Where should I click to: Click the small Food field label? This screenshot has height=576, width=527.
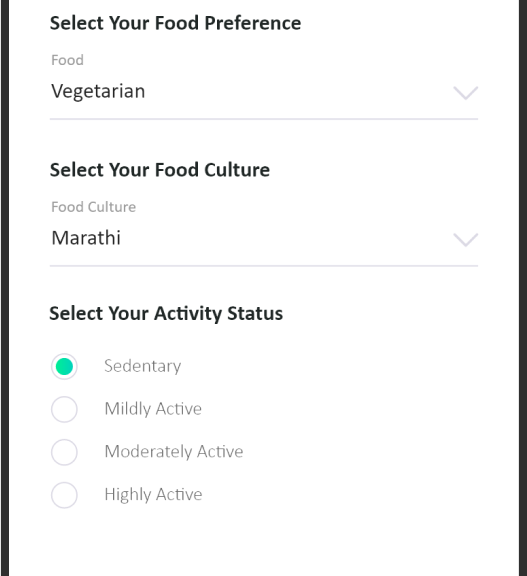coord(68,60)
